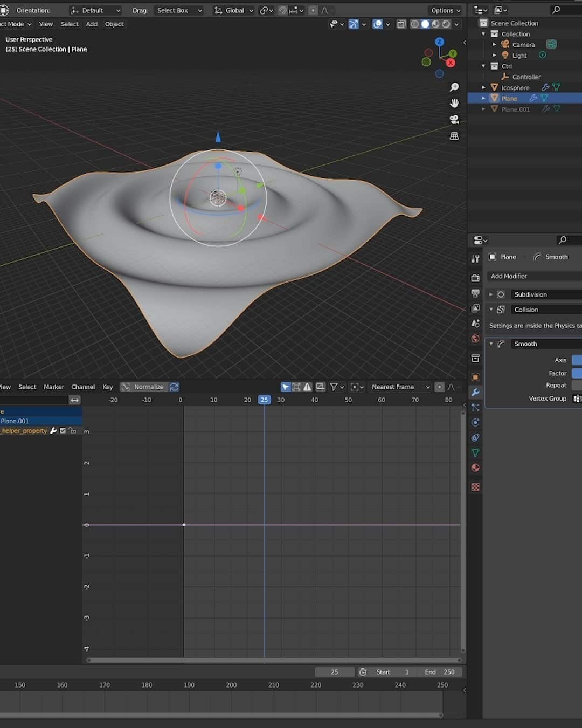Expand the Icosphere outliner item
582x728 pixels.
[x=483, y=87]
